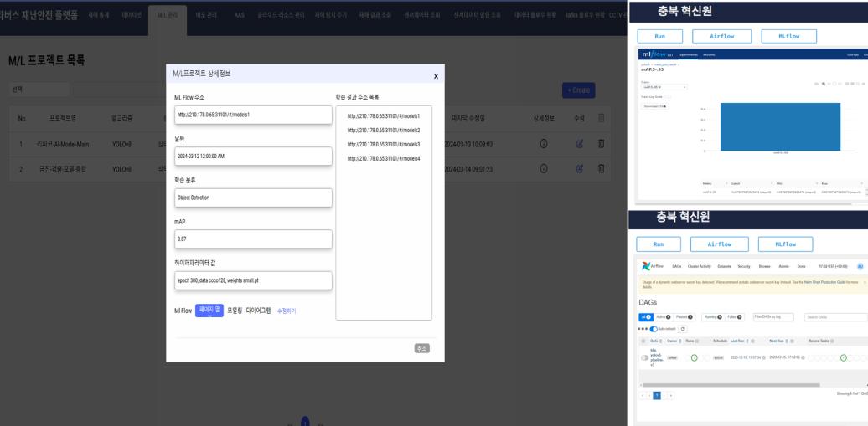
Task: Click Airflow Datasets menu item
Action: click(x=724, y=267)
